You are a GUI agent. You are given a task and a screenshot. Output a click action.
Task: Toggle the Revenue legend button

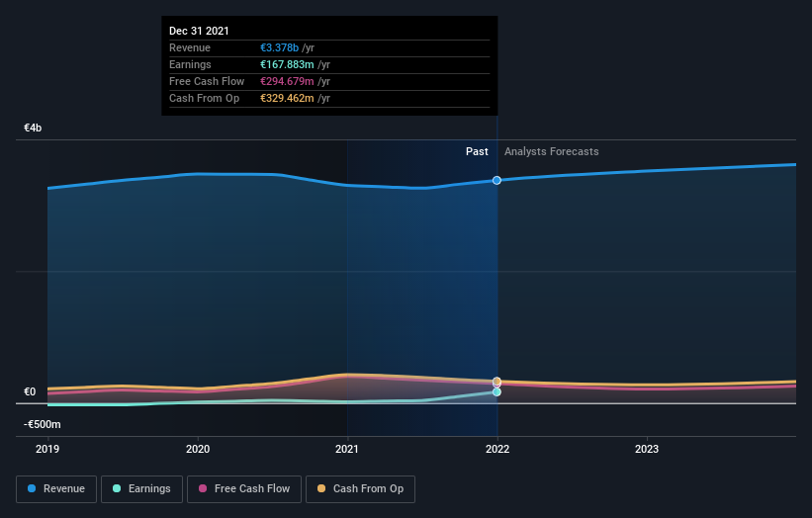point(56,489)
